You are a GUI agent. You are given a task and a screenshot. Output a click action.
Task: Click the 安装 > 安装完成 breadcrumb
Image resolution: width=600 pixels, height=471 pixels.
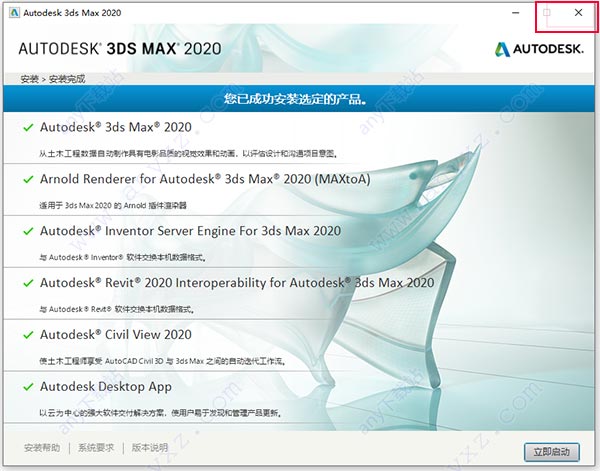(53, 79)
